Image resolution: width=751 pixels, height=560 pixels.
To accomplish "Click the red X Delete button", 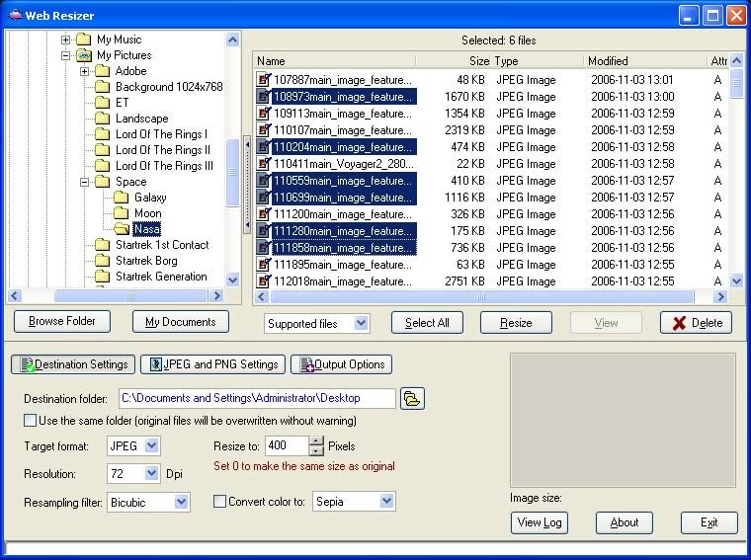I will (x=697, y=323).
